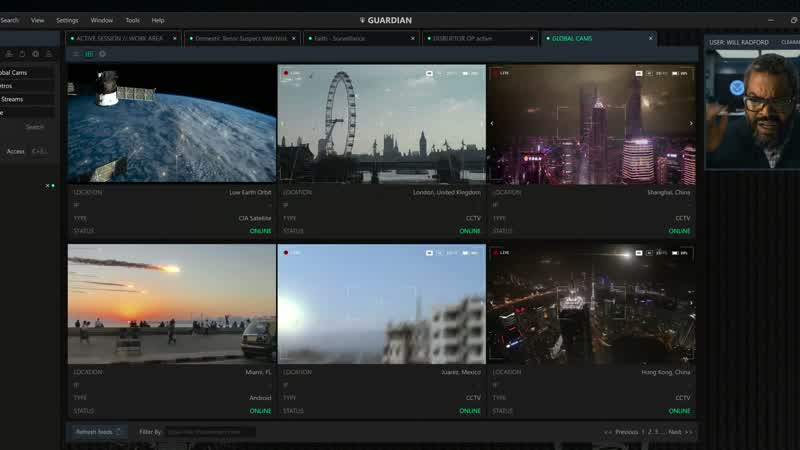Screen dimensions: 800x450
Task: Click the GUARDIAN title logo
Action: (x=386, y=20)
